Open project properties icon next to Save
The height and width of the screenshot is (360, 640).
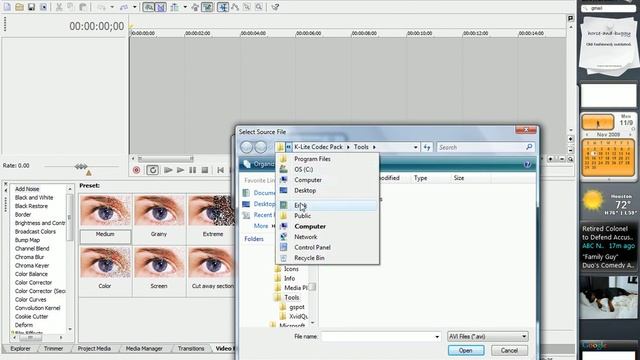click(43, 7)
